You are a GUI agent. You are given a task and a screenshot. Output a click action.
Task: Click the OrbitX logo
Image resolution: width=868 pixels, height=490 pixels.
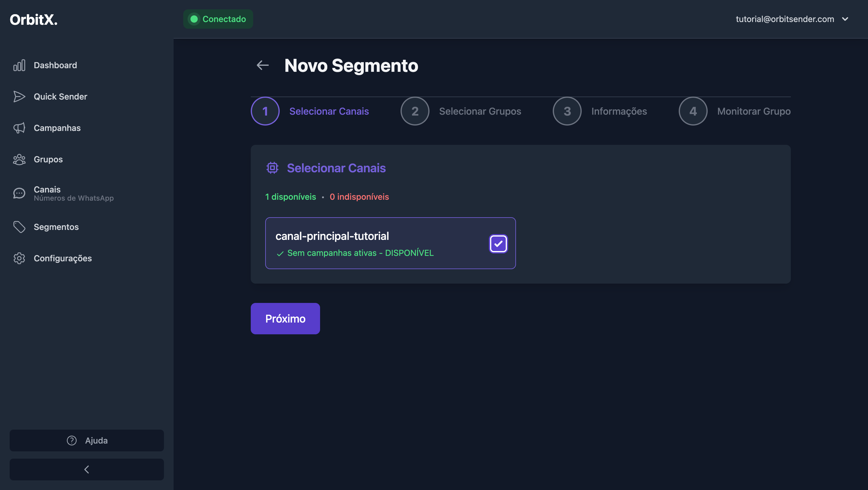point(34,20)
